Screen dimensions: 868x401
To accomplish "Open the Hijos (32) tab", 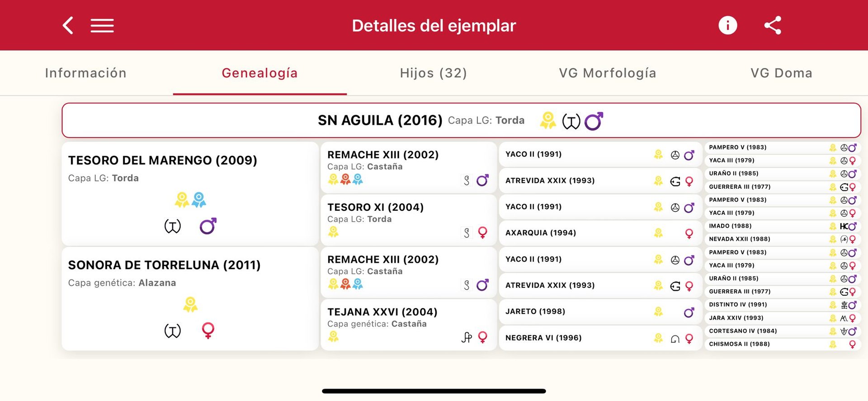I will pyautogui.click(x=433, y=73).
